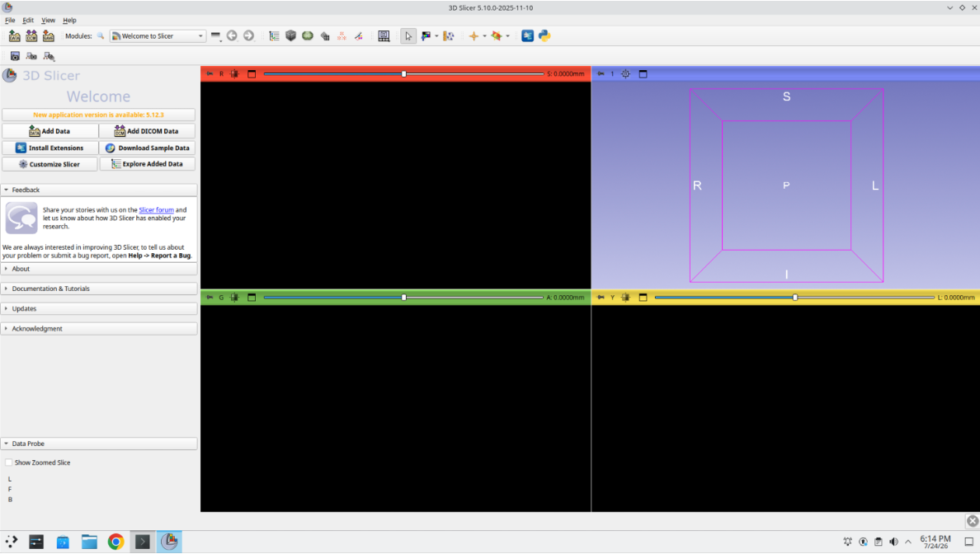Switch to the Markups module icon
The image size is (980, 554).
342,36
